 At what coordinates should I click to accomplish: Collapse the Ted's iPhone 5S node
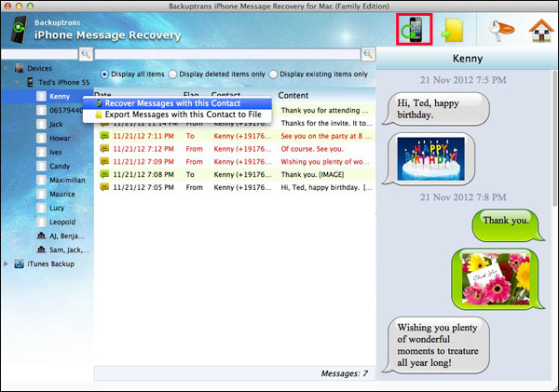pos(17,82)
